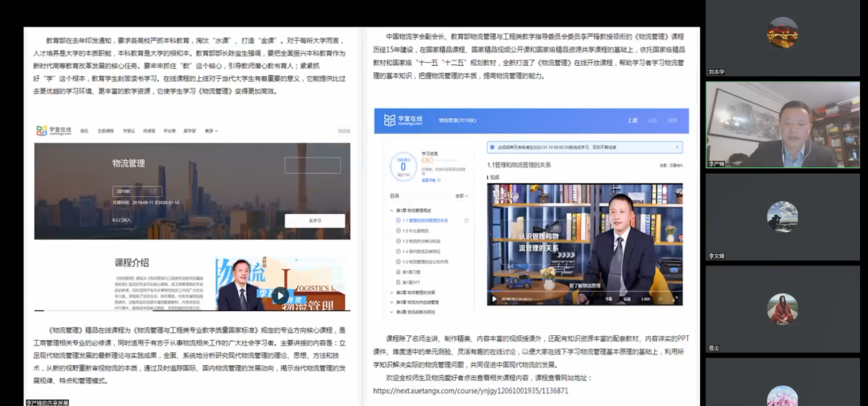Click 标清 quality button in the player
Viewport: 868px width, 406px height.
[626, 299]
